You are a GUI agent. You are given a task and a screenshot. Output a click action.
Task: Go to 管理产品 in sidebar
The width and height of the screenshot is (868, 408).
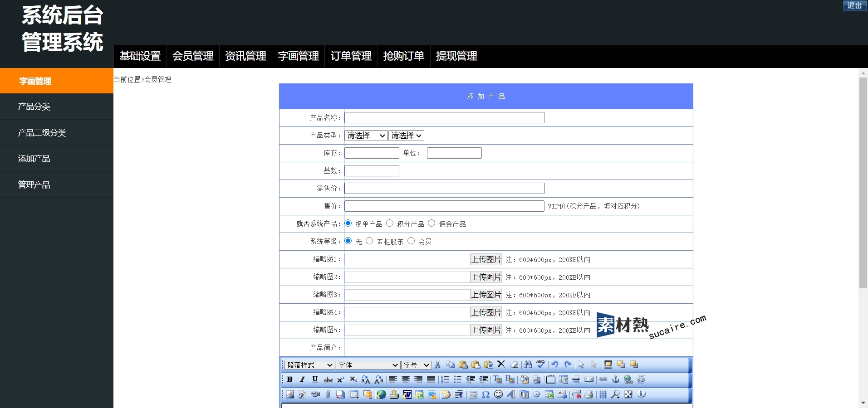(57, 185)
